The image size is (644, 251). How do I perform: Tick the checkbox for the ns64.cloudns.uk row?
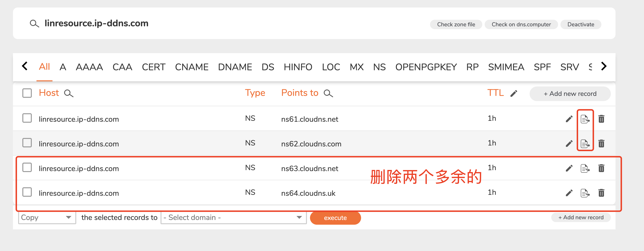tap(27, 192)
